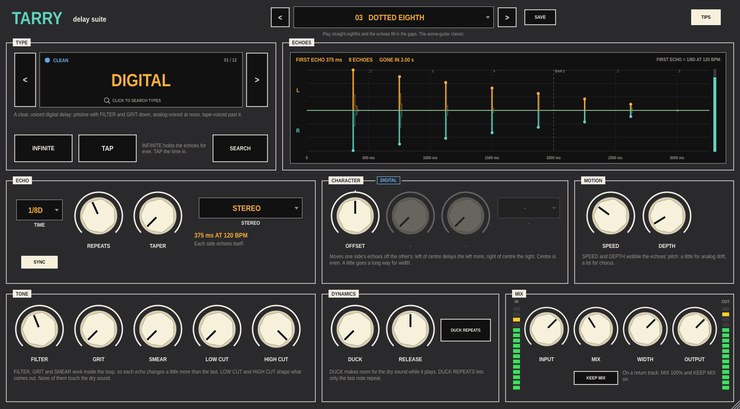Click the magnifier search types icon
Image resolution: width=740 pixels, height=409 pixels.
tap(107, 100)
